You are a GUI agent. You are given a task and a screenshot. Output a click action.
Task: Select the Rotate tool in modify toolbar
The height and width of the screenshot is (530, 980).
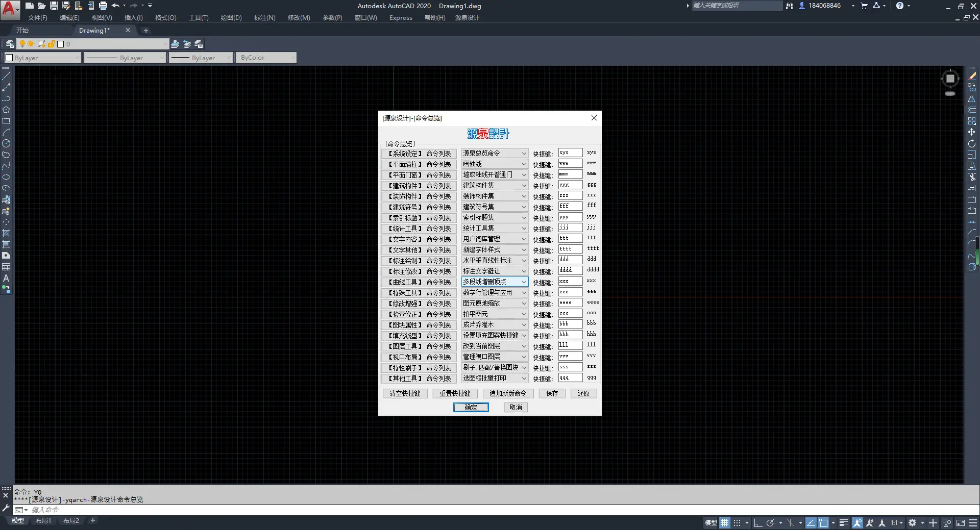click(972, 143)
